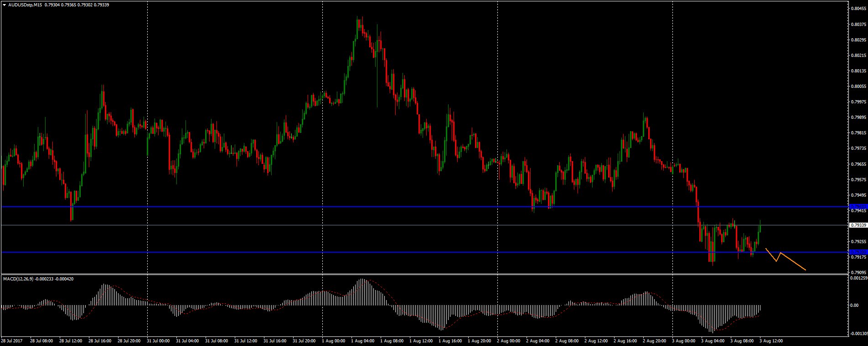Open the chart menu triangle beside AUDUSDstp

coord(4,5)
